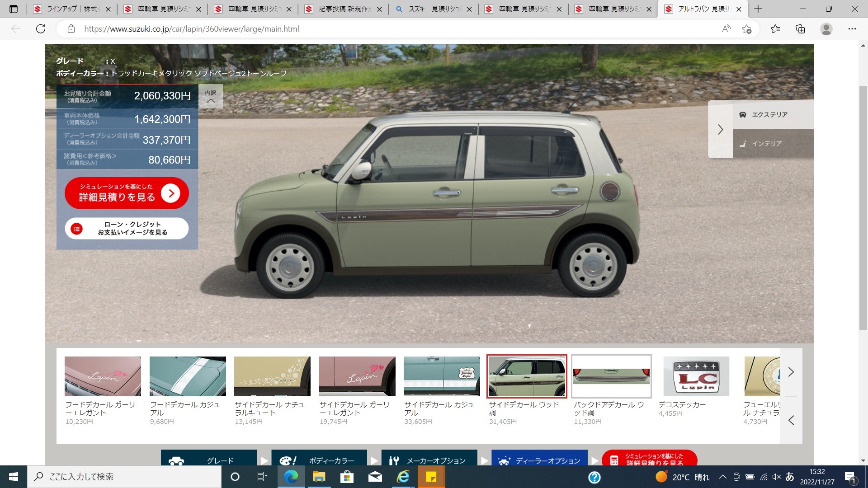Show hidden tray icons chevron

(x=722, y=477)
